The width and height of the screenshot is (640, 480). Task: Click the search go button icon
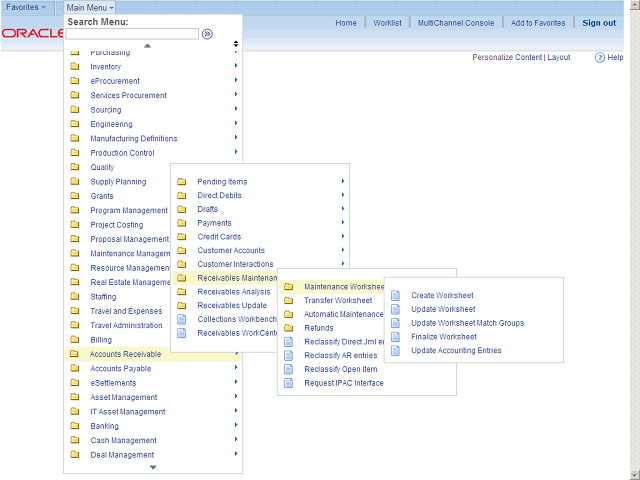(x=207, y=33)
